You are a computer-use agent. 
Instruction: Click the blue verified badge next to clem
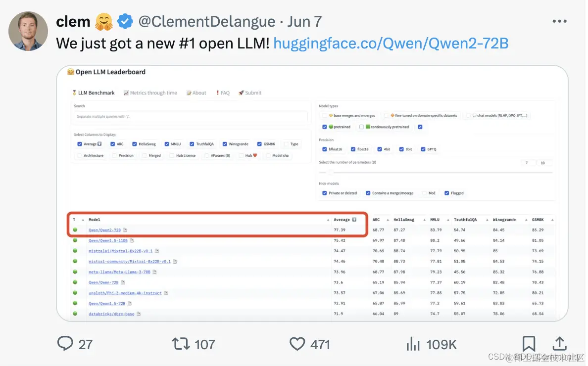(x=125, y=21)
